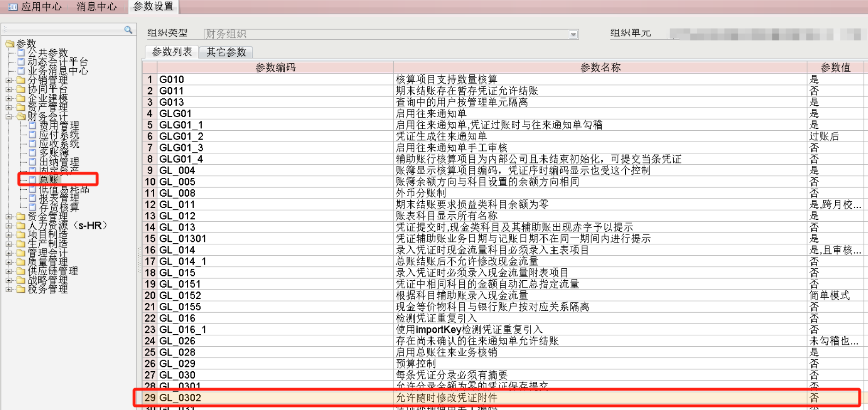868x410 pixels.
Task: Select 总账 in the parameter tree
Action: click(x=49, y=180)
